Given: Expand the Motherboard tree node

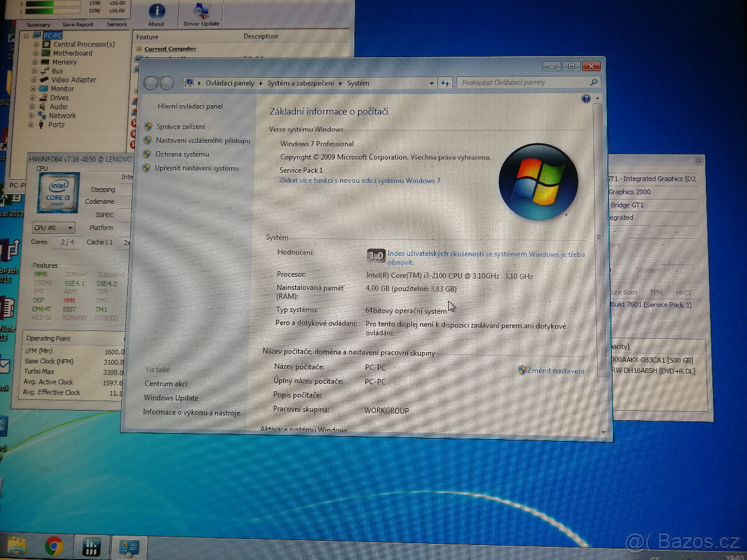Looking at the screenshot, I should (x=35, y=54).
